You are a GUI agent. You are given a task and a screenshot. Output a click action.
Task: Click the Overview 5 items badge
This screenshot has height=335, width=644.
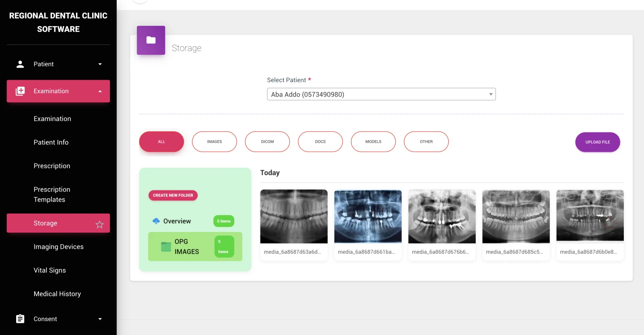(x=224, y=221)
